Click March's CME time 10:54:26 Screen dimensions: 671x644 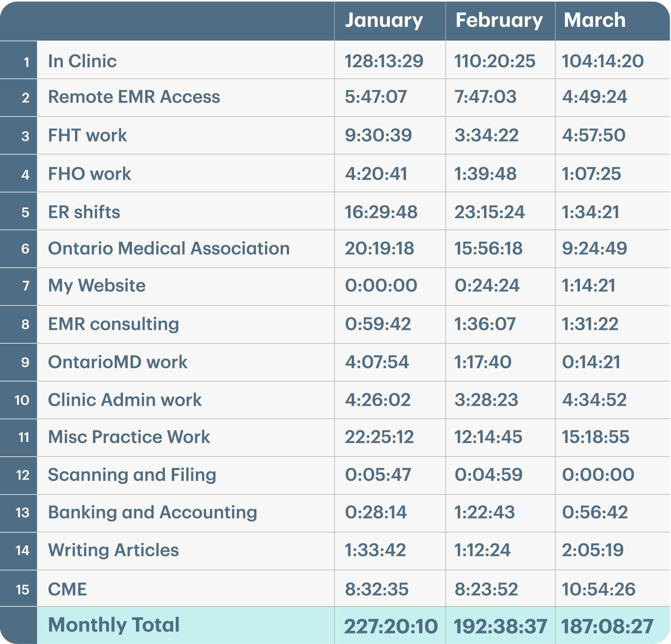(x=598, y=589)
